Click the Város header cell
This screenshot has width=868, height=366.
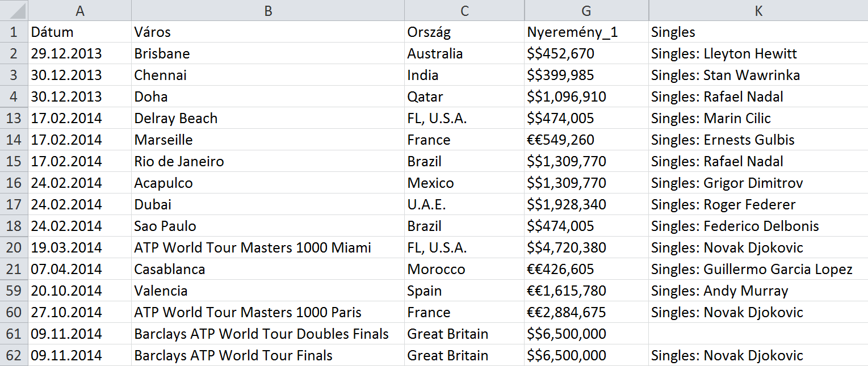point(267,32)
